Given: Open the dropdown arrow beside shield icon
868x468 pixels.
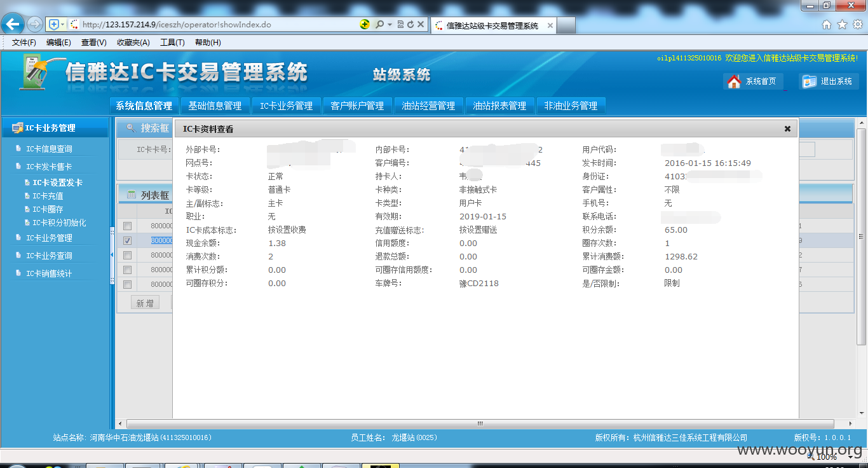Looking at the screenshot, I should (x=62, y=24).
